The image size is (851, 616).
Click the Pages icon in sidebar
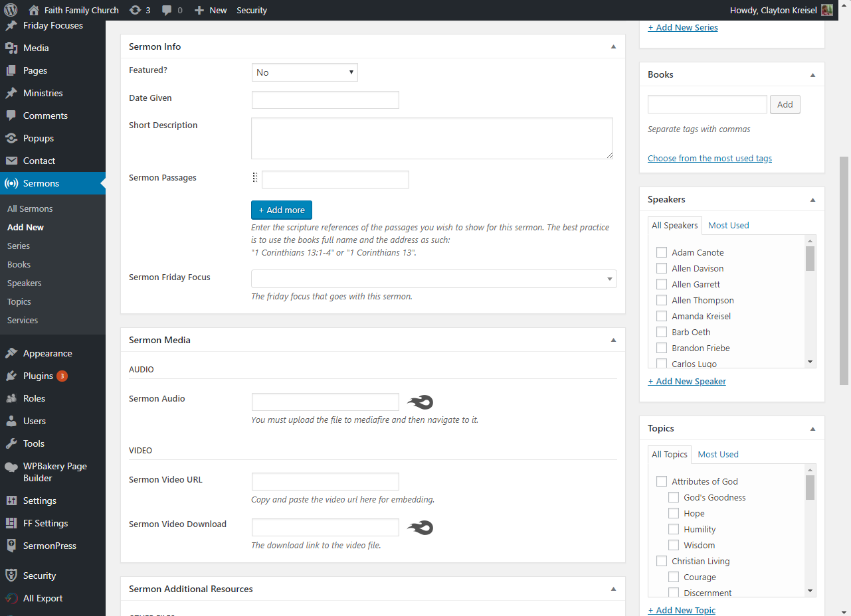[11, 70]
